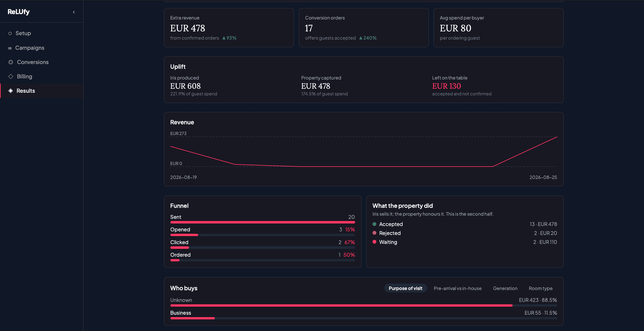Click the red 'EUR 130' value
644x331 pixels.
tap(446, 86)
